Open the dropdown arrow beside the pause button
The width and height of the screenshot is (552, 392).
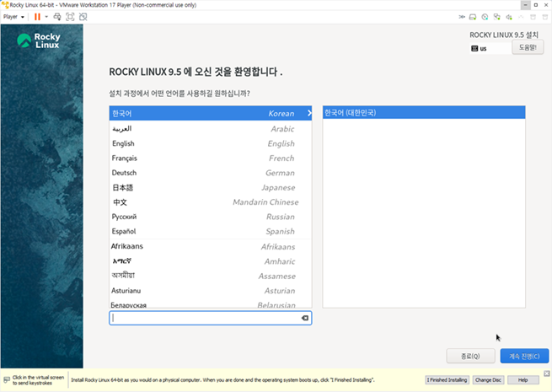click(46, 17)
